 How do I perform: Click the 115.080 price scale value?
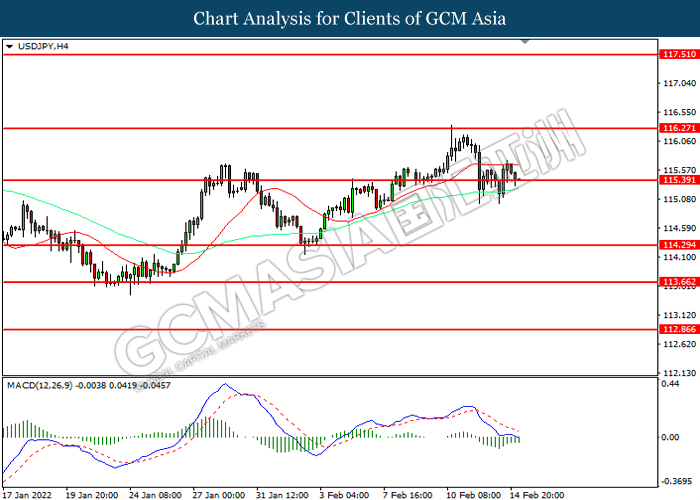point(679,199)
